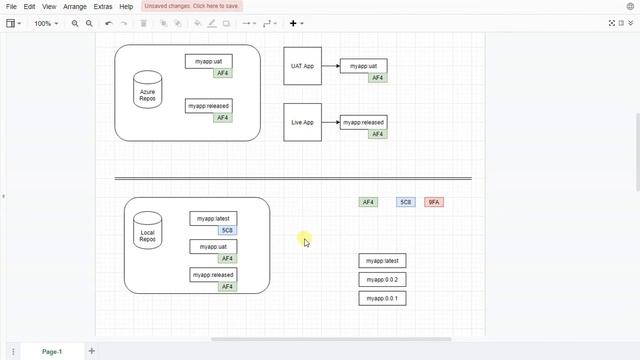This screenshot has height=360, width=640.
Task: Click the arrow from UAT App
Action: [331, 66]
